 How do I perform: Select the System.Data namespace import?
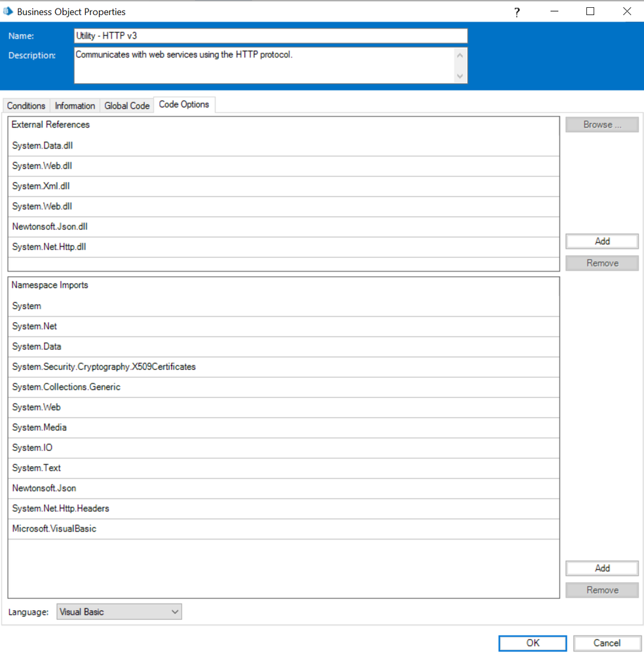[284, 346]
